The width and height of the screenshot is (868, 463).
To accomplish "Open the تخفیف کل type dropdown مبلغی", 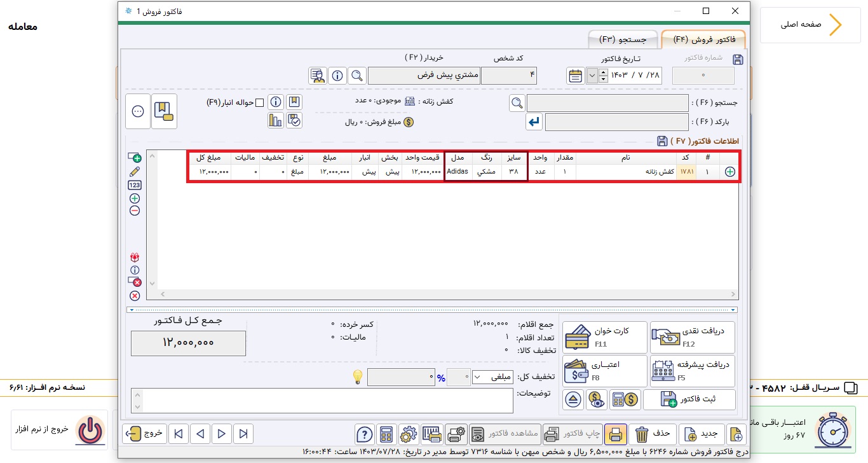I will pos(493,377).
